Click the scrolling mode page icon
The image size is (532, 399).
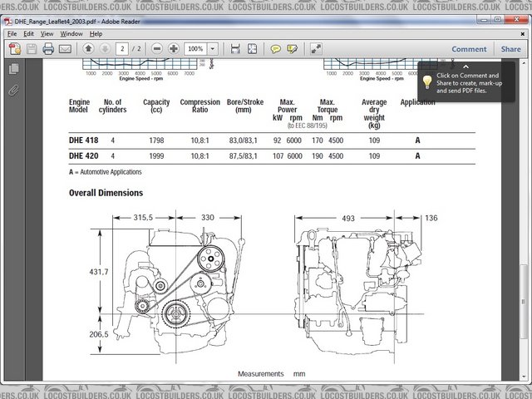point(252,49)
